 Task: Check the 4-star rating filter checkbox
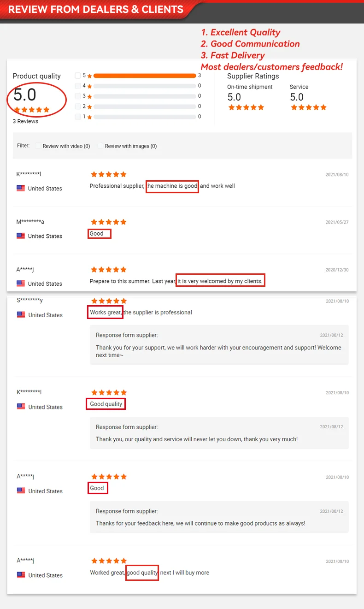tap(78, 86)
